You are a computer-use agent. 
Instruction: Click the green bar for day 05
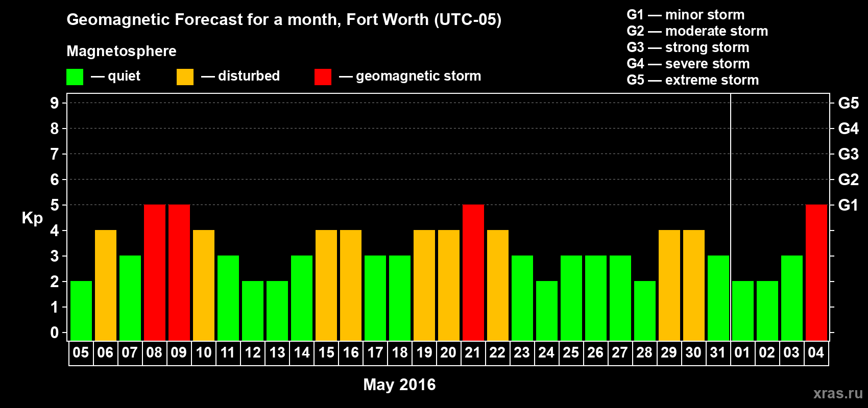81,311
